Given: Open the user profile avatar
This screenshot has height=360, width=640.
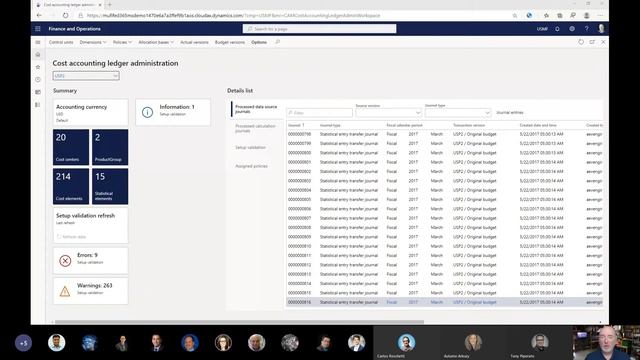Looking at the screenshot, I should pyautogui.click(x=601, y=29).
